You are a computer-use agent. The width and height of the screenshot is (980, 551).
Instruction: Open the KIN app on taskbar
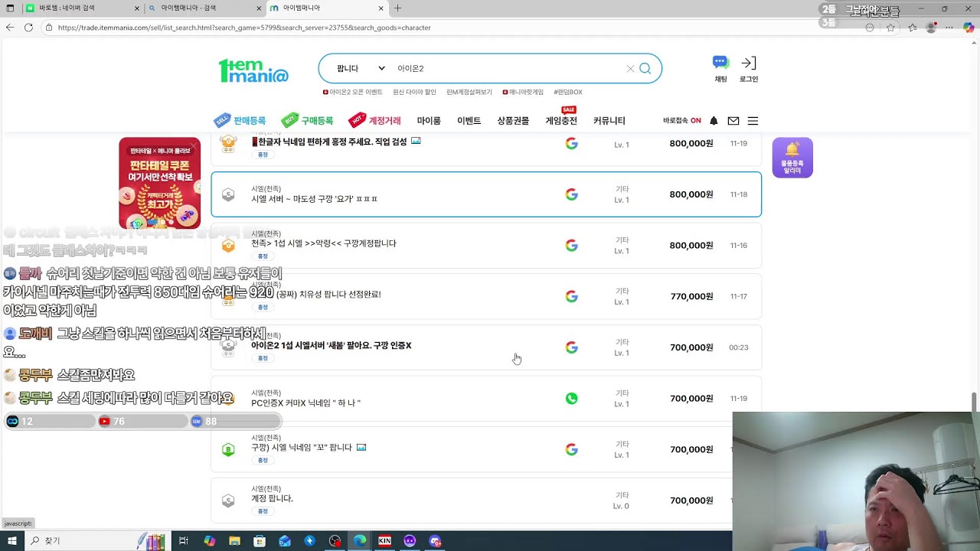[x=385, y=541]
